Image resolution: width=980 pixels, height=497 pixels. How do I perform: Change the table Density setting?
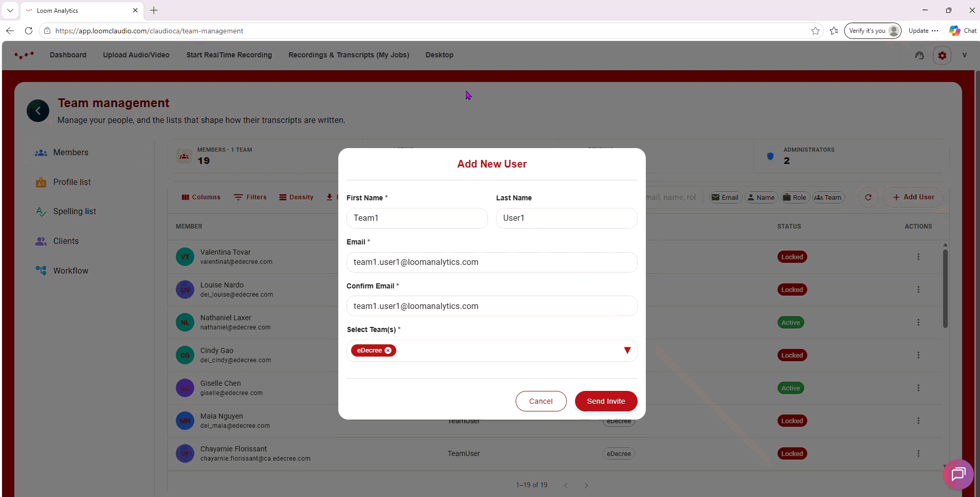point(296,197)
